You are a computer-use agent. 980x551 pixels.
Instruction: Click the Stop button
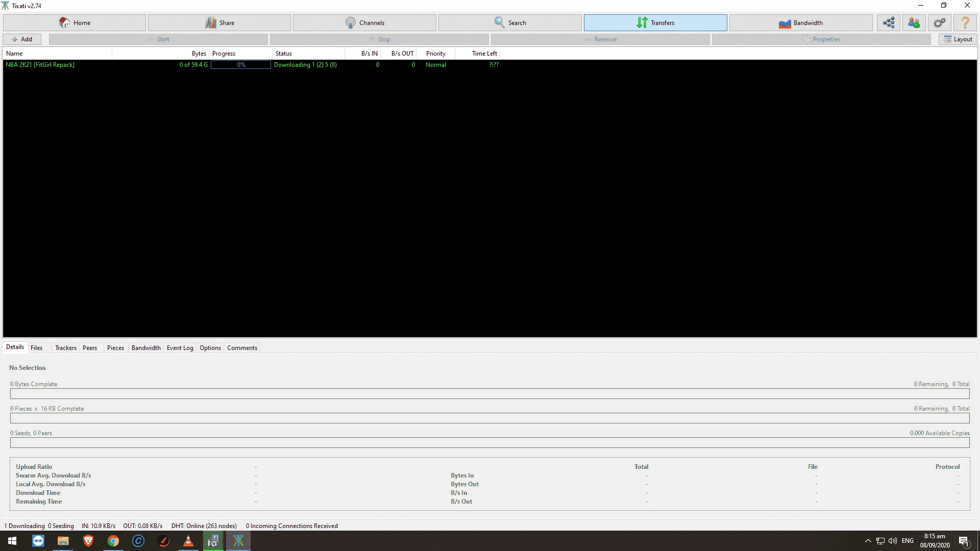click(379, 39)
